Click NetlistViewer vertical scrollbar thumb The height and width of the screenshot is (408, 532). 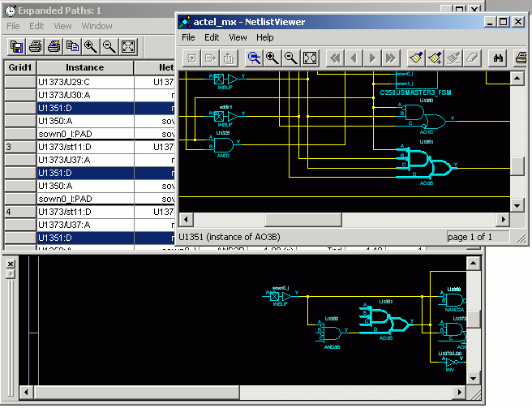[517, 166]
